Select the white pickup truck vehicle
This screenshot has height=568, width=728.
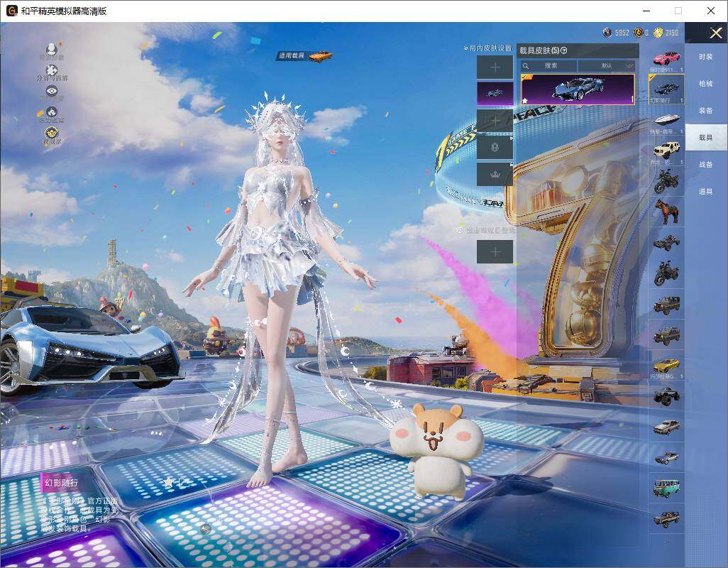666,151
